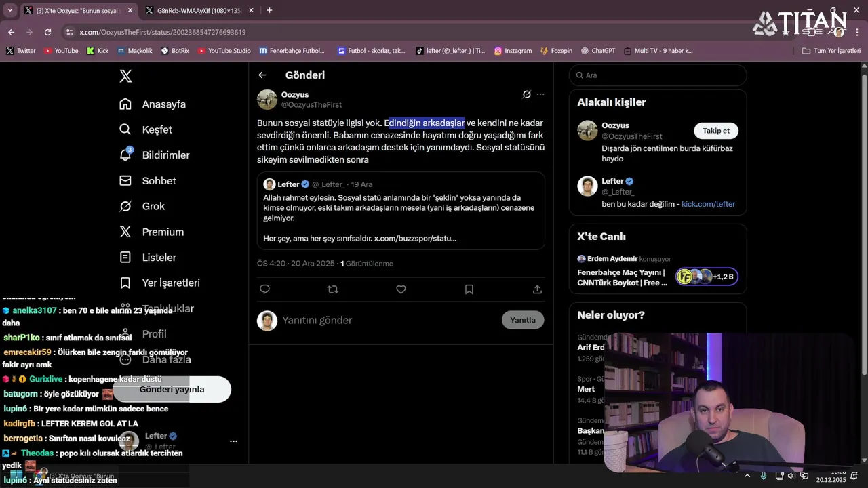Open Foxepin bookmark
This screenshot has height=488, width=868.
[x=556, y=51]
